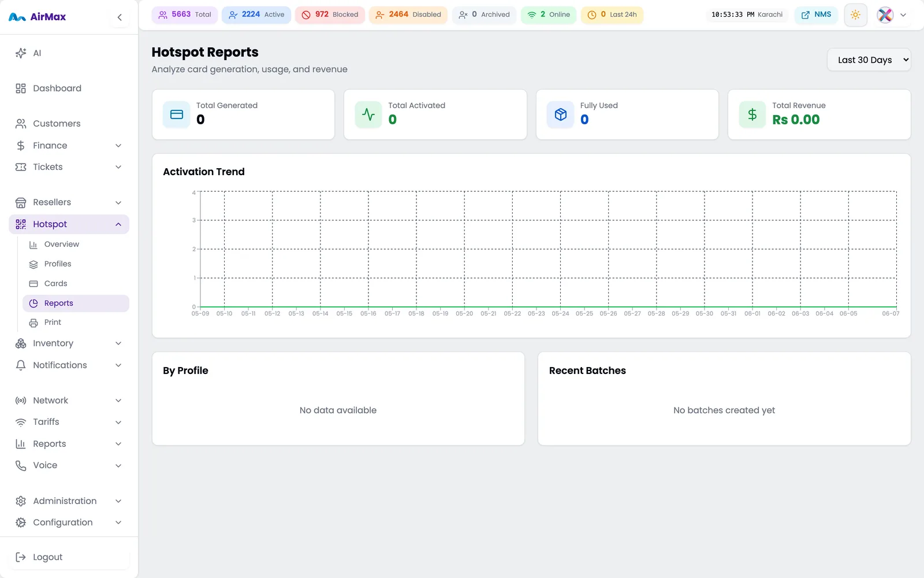Expand the Tickets menu chevron
Screen dimensions: 924x578
tap(118, 167)
